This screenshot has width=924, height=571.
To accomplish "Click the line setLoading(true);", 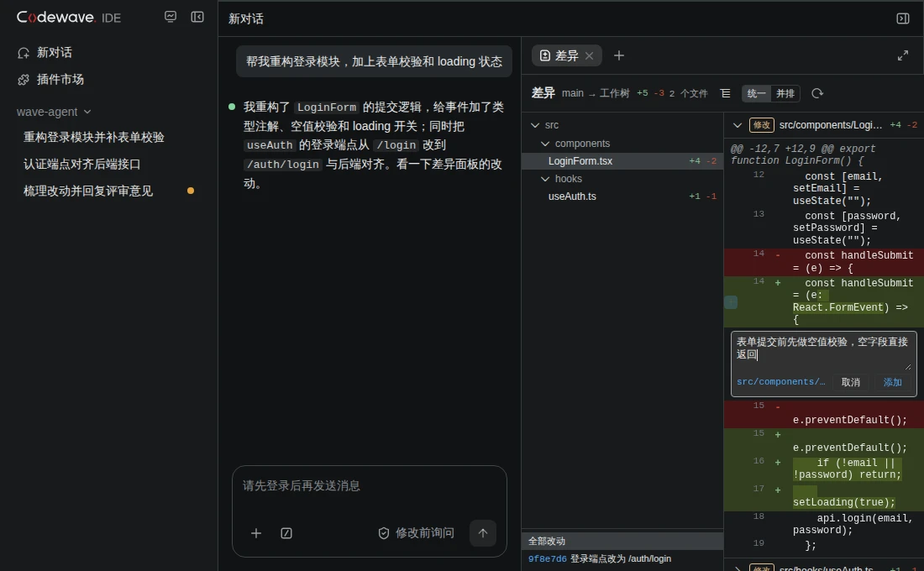I will [x=844, y=503].
